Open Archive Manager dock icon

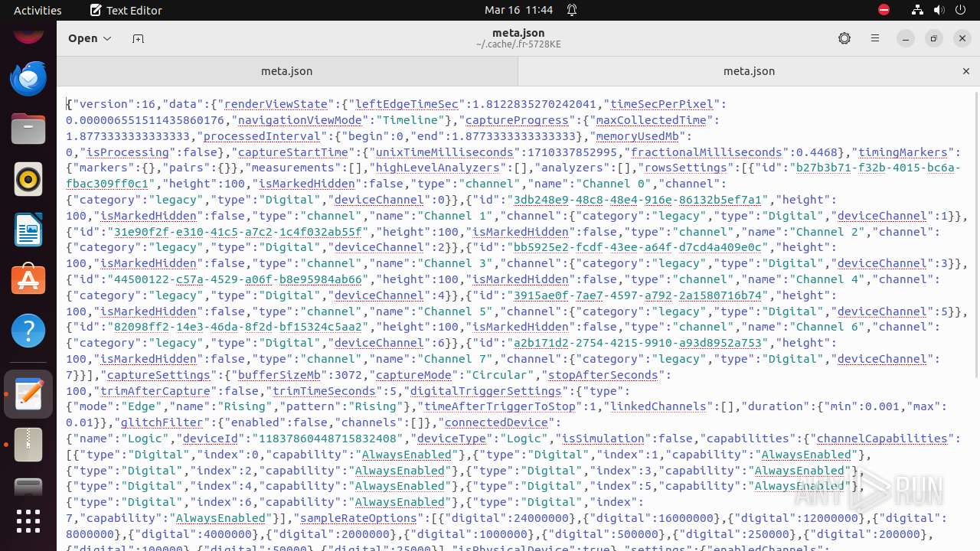(x=28, y=445)
